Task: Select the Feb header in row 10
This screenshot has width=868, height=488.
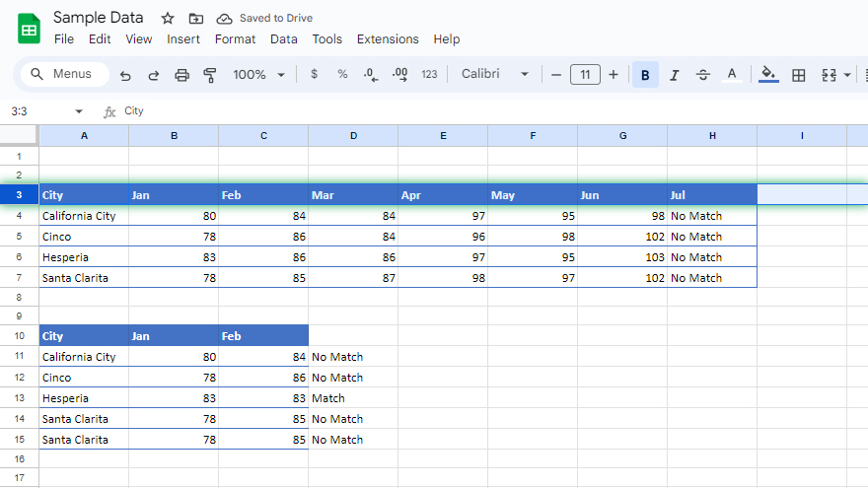Action: click(263, 336)
